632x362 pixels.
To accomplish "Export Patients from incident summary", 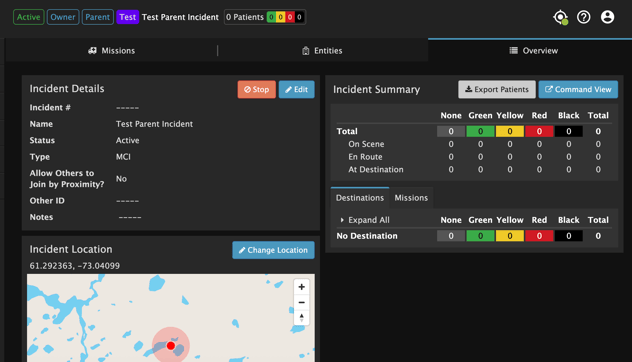I will coord(497,89).
